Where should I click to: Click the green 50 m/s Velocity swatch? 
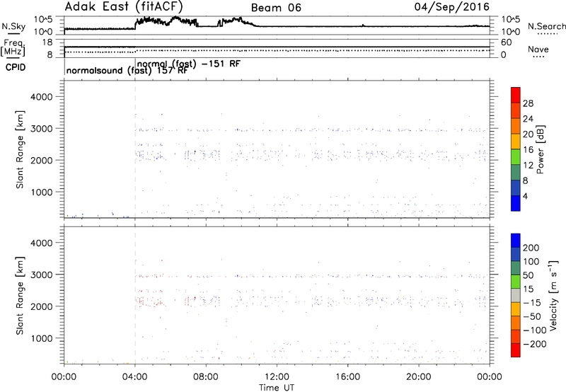click(x=516, y=282)
